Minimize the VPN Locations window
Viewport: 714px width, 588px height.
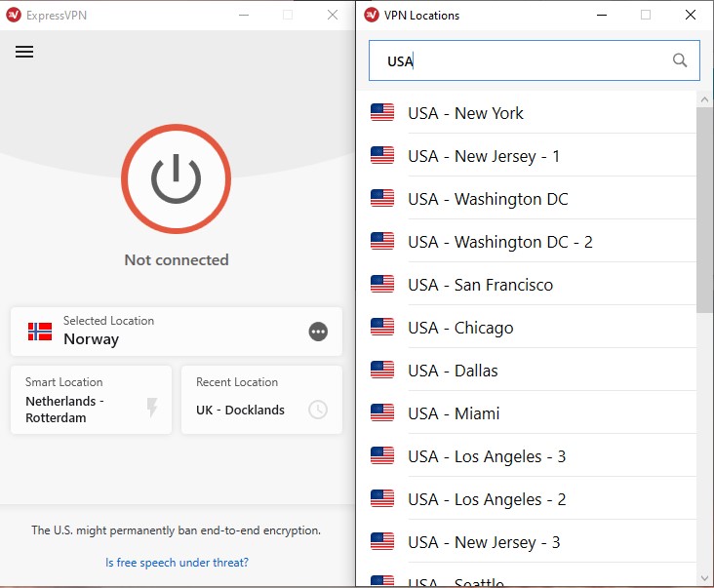point(602,15)
